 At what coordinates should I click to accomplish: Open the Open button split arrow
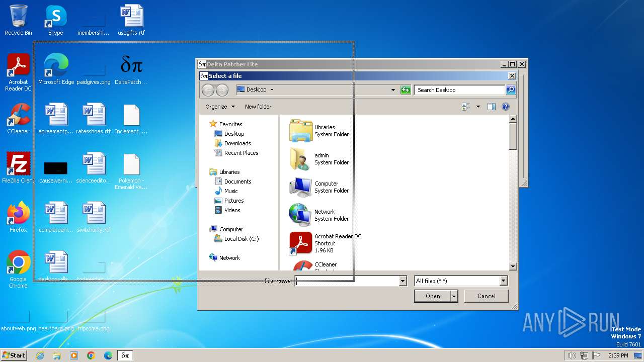click(x=454, y=297)
